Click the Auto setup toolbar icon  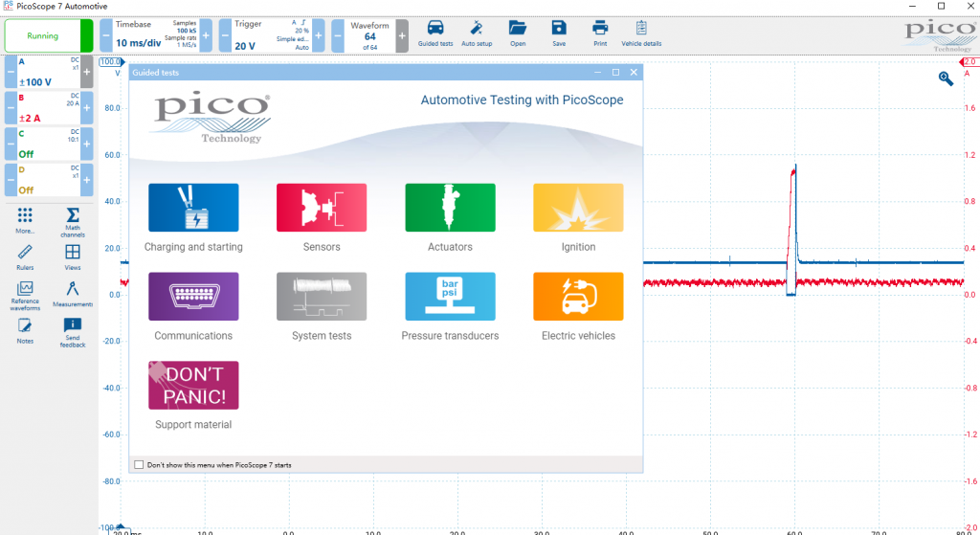tap(476, 32)
